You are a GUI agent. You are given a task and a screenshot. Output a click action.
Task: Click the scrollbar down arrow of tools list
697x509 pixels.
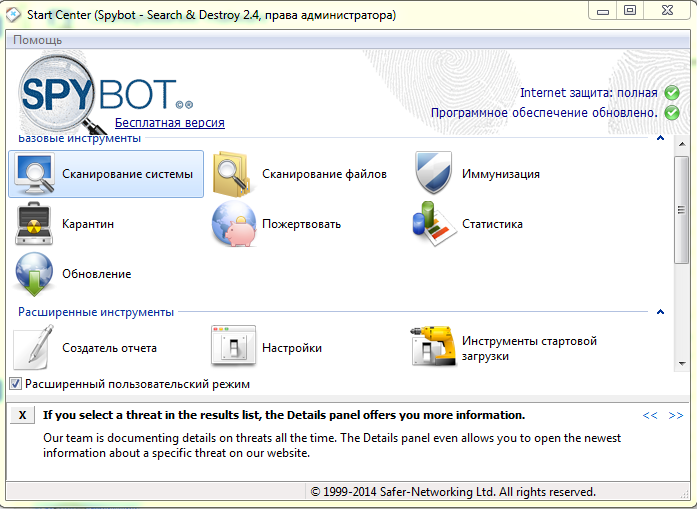(681, 389)
